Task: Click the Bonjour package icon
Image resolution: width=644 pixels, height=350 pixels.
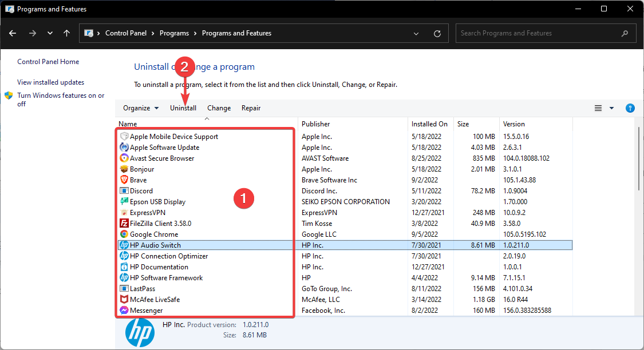Action: pos(124,169)
